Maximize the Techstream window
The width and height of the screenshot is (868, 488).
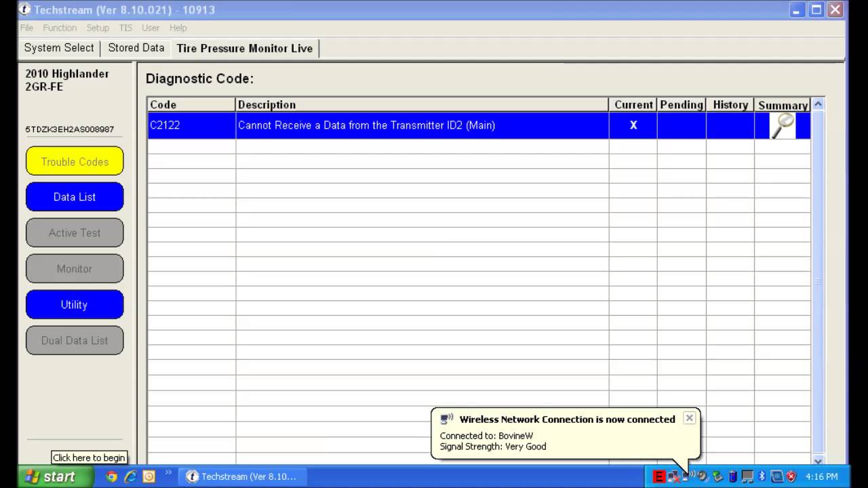[x=816, y=9]
